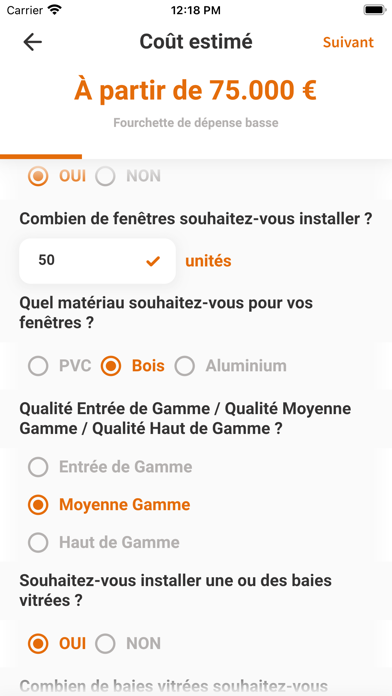
Task: Tap the orange progress bar under the header
Action: coord(41,156)
